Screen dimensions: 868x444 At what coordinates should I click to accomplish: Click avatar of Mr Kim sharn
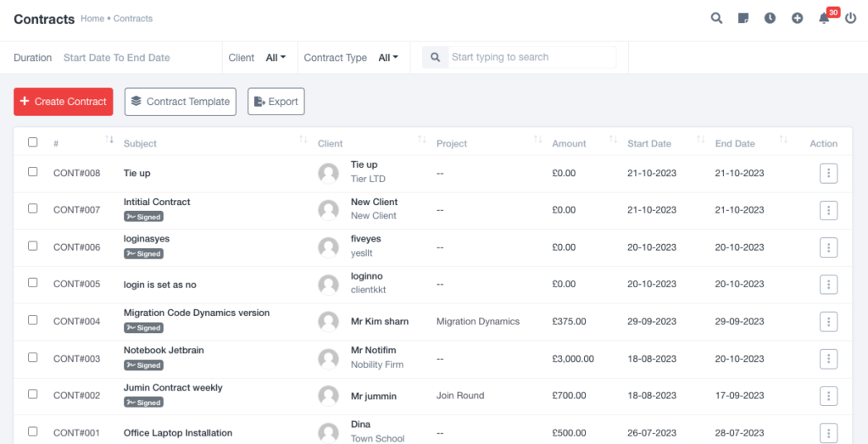[x=328, y=322]
